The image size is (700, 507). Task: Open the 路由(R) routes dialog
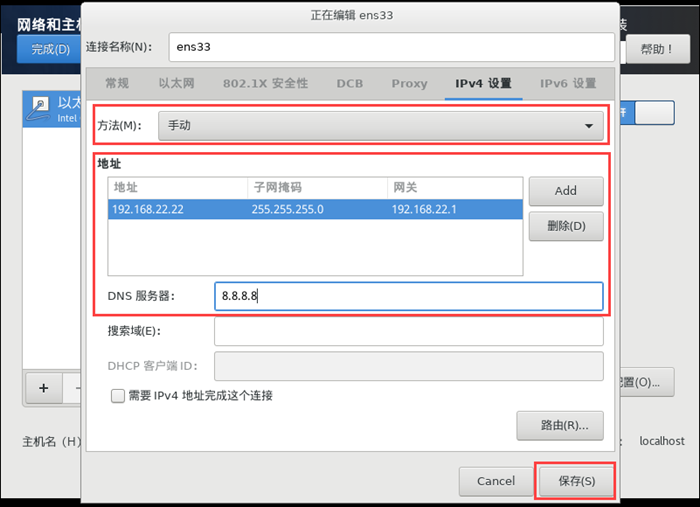click(559, 425)
